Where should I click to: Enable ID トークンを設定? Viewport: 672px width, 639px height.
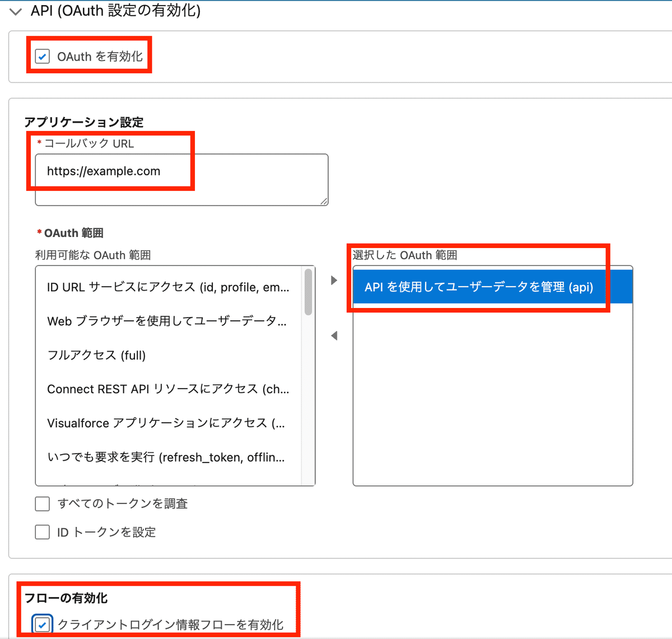point(42,532)
